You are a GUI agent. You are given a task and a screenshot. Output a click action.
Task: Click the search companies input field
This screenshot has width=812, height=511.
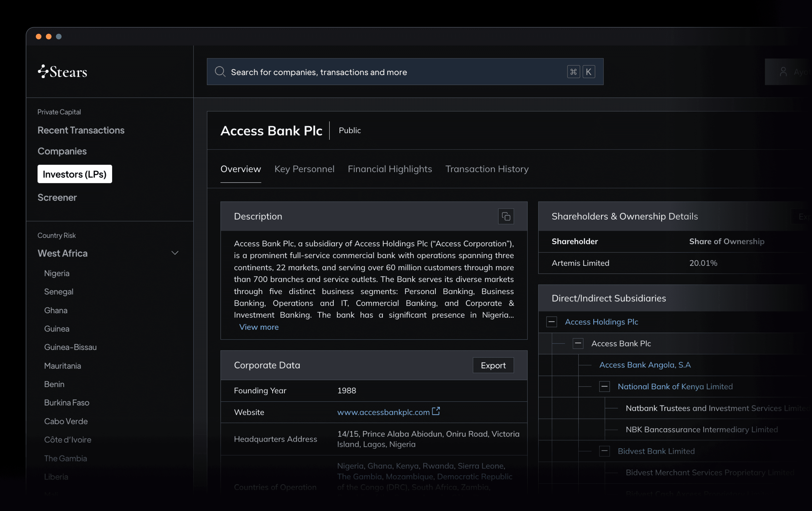tap(405, 72)
